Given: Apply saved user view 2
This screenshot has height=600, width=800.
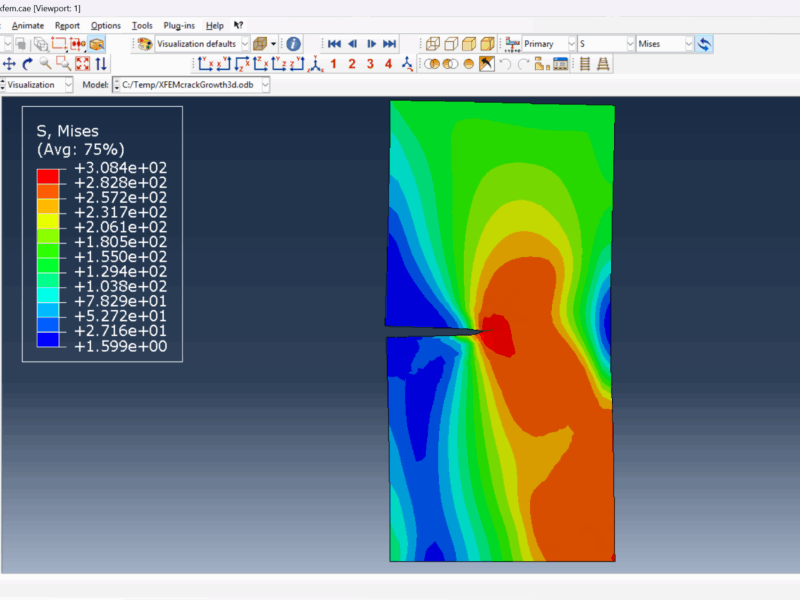Looking at the screenshot, I should tap(352, 64).
